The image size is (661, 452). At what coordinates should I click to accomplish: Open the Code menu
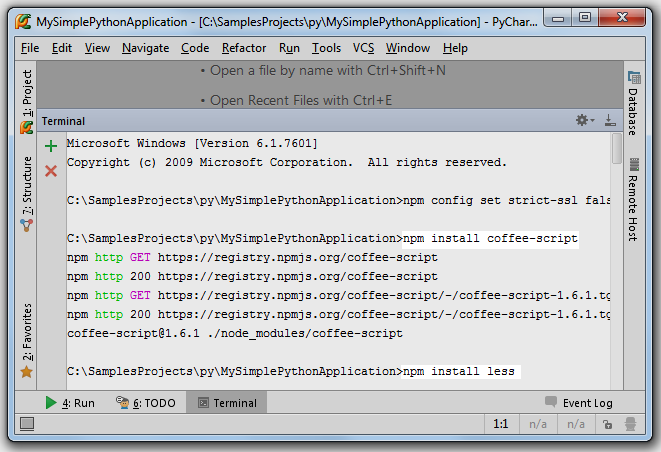coord(195,48)
